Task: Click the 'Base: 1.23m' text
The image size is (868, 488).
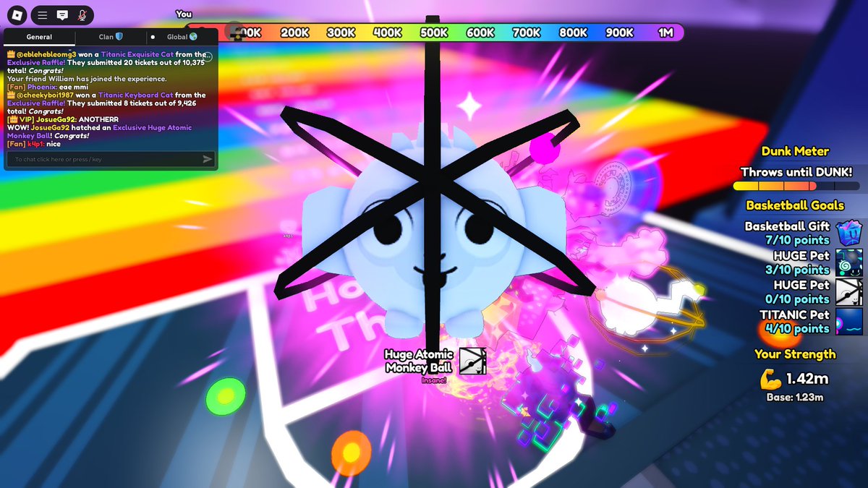Action: (795, 397)
